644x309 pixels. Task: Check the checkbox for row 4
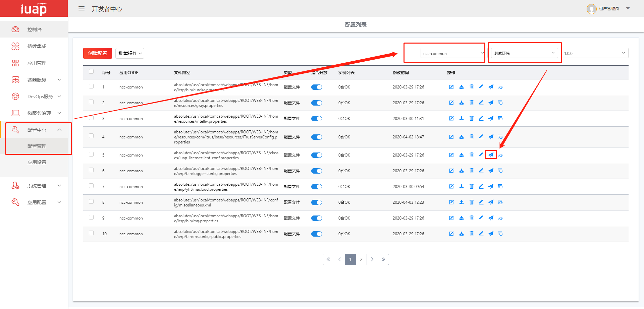[x=91, y=136]
